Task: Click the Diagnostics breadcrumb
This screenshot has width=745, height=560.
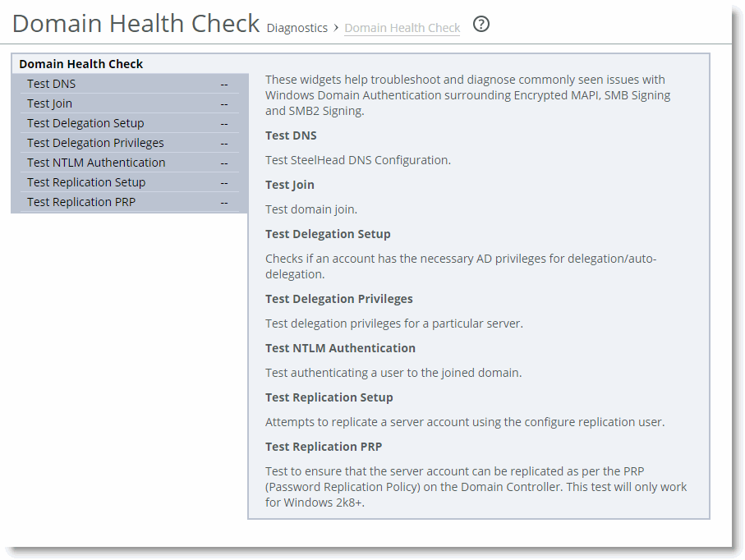Action: point(297,28)
